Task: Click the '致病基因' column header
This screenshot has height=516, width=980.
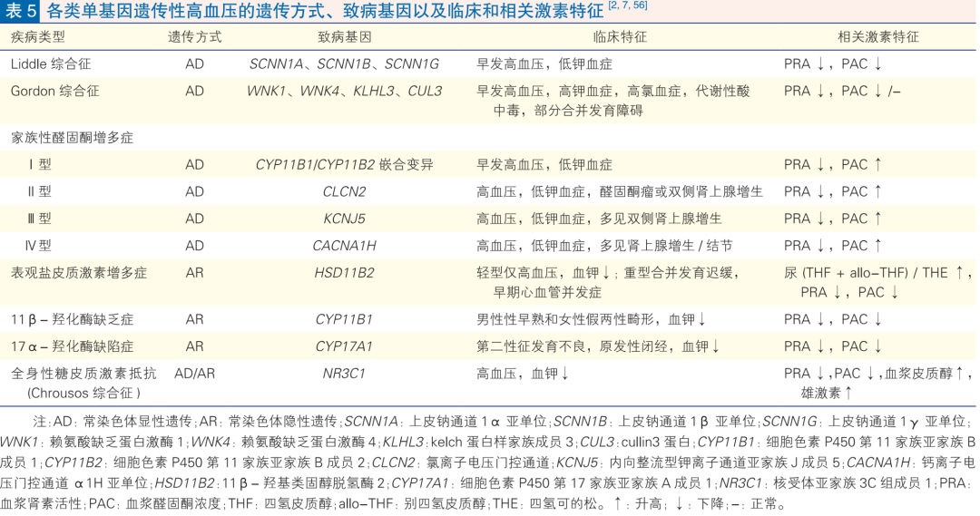Action: coord(345,37)
